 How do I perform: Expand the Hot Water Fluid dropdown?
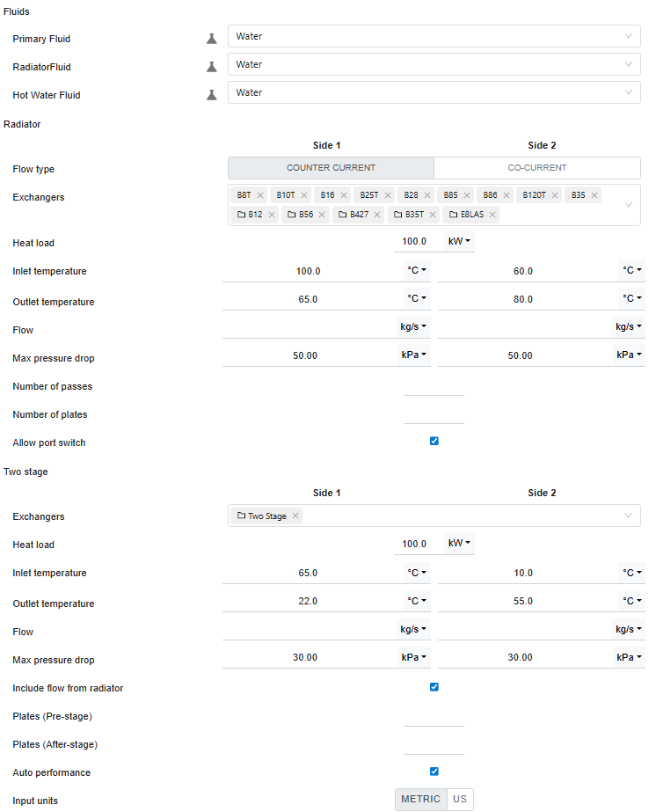point(434,92)
